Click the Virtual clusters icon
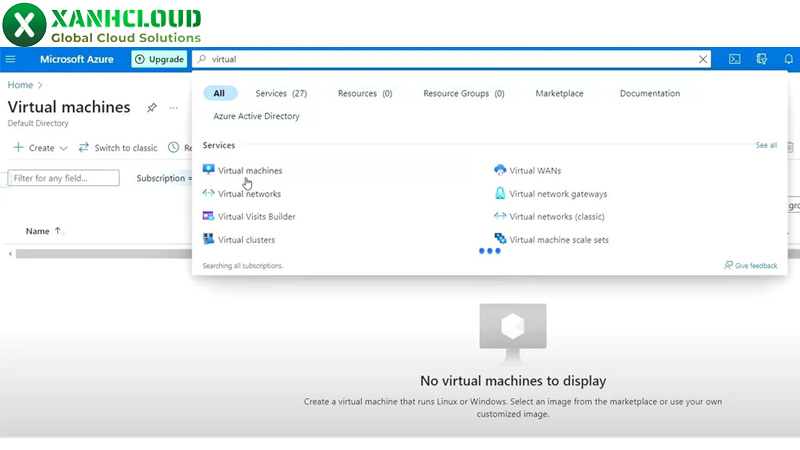This screenshot has width=800, height=450. click(208, 239)
